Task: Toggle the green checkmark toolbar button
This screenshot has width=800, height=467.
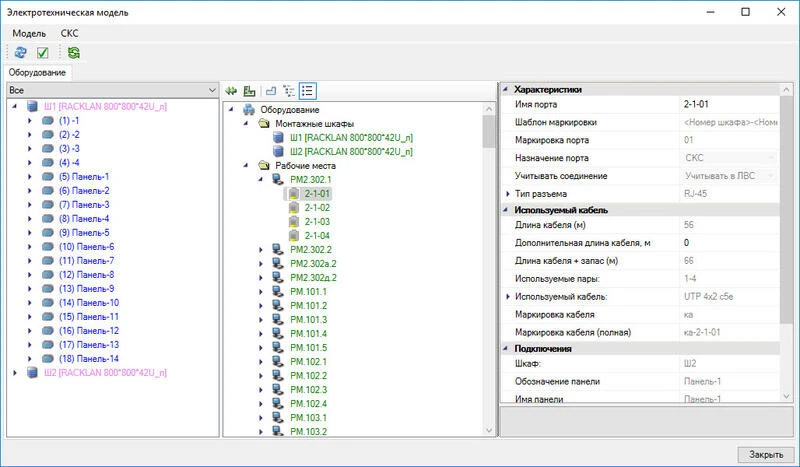Action: click(43, 53)
